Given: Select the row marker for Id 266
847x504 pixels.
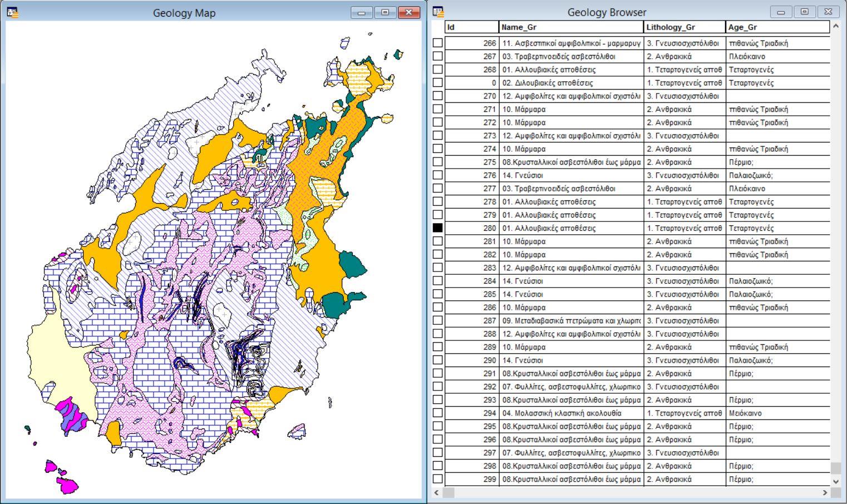Looking at the screenshot, I should pos(438,43).
